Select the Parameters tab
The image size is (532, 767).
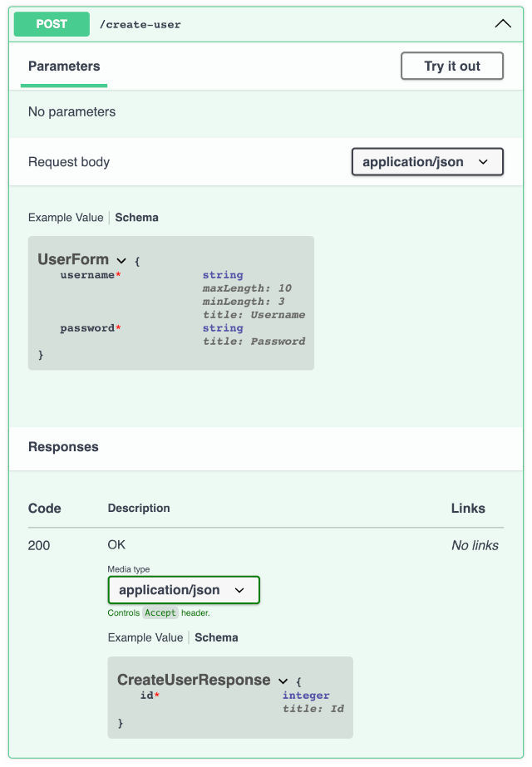pos(64,66)
